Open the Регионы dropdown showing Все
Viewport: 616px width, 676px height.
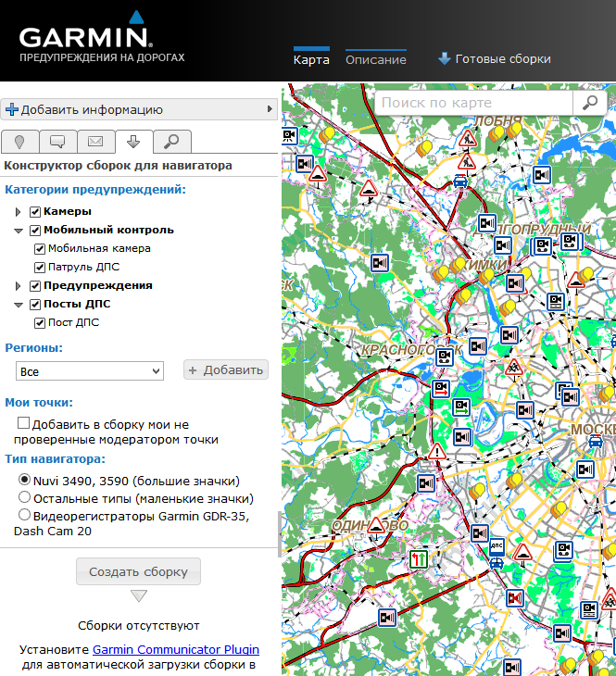point(90,371)
